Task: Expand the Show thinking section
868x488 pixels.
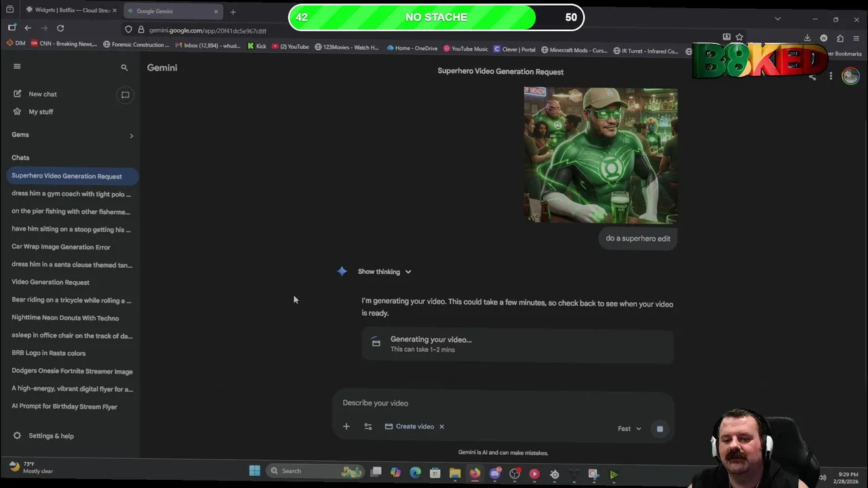Action: (384, 272)
